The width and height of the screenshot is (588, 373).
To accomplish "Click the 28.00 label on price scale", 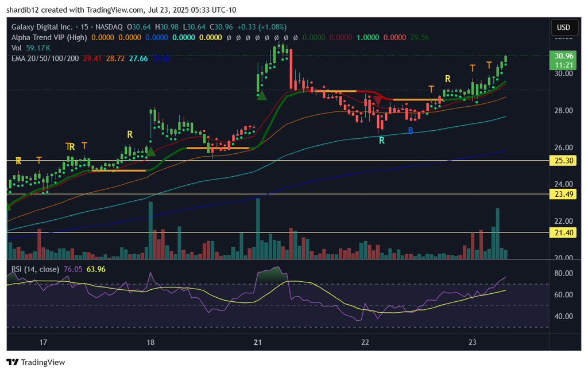I will click(564, 110).
